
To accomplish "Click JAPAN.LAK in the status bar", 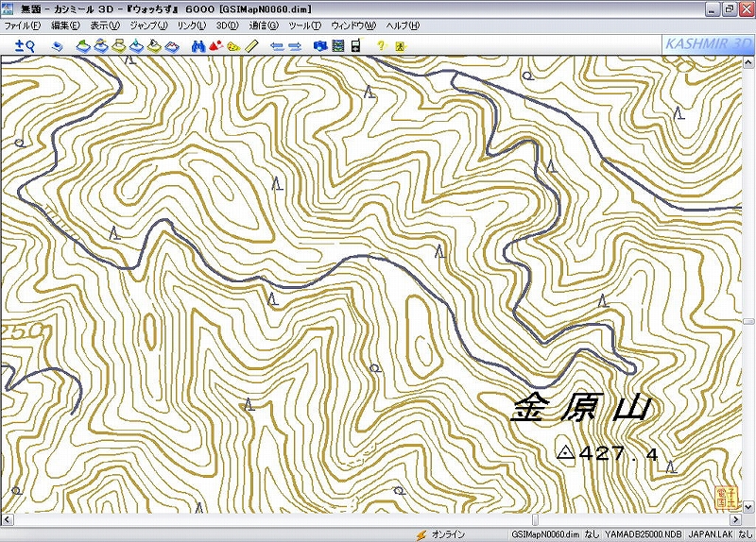I will click(711, 534).
